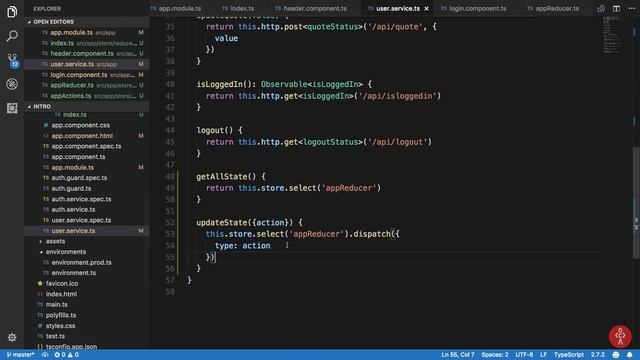Open the editor More Actions ellipsis
640x360 pixels.
(631, 9)
